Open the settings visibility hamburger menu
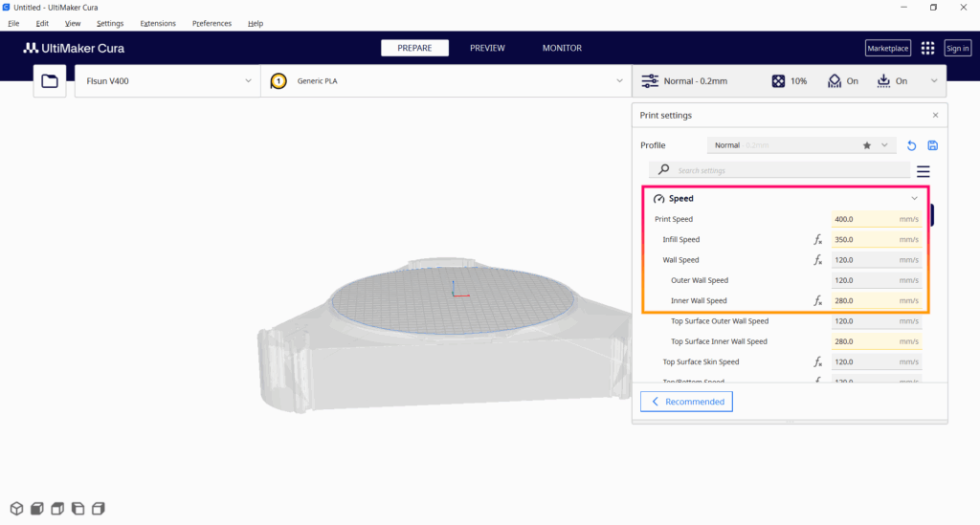 click(x=924, y=171)
